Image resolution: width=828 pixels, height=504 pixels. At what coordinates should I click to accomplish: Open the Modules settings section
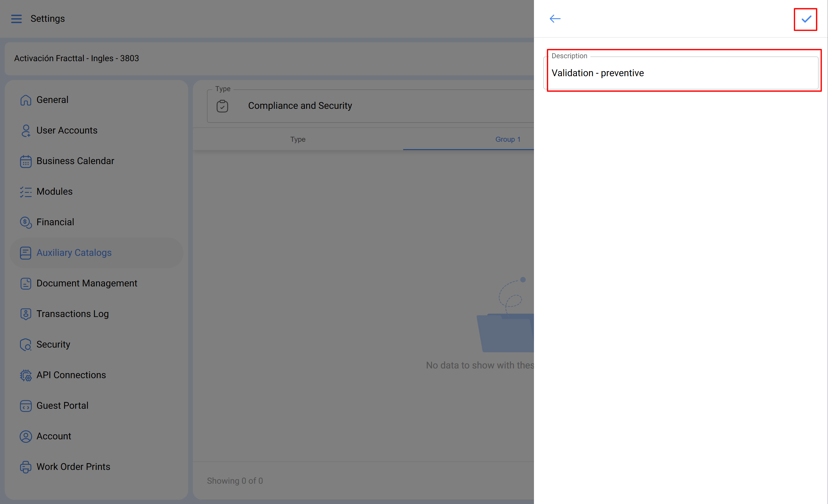click(x=54, y=191)
